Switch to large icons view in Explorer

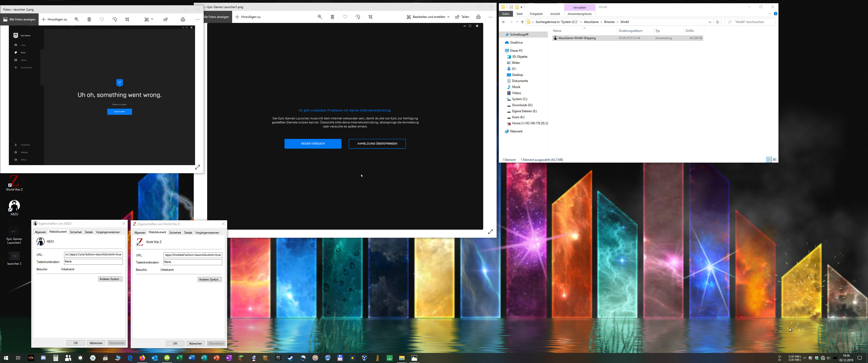[x=775, y=160]
